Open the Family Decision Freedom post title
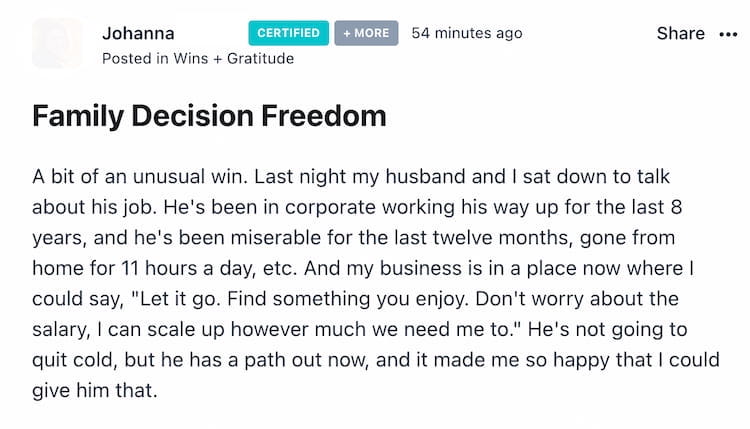750x429 pixels. tap(209, 116)
